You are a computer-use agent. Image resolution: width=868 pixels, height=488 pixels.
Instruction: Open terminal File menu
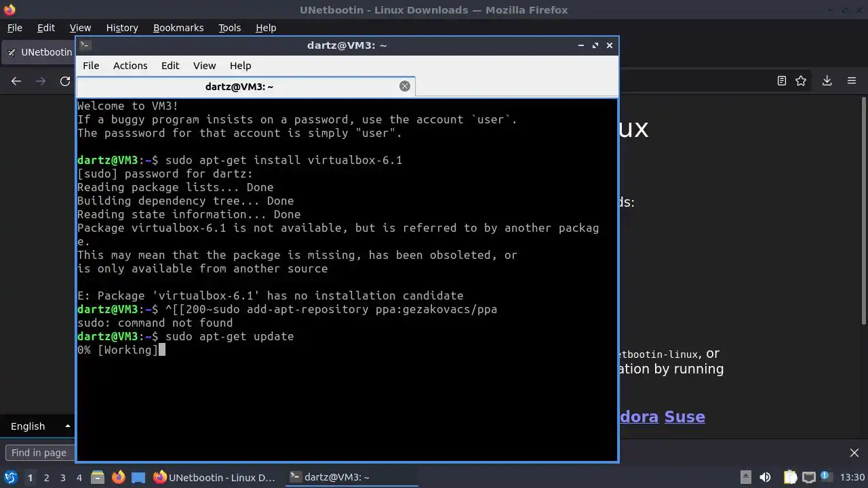click(x=91, y=66)
